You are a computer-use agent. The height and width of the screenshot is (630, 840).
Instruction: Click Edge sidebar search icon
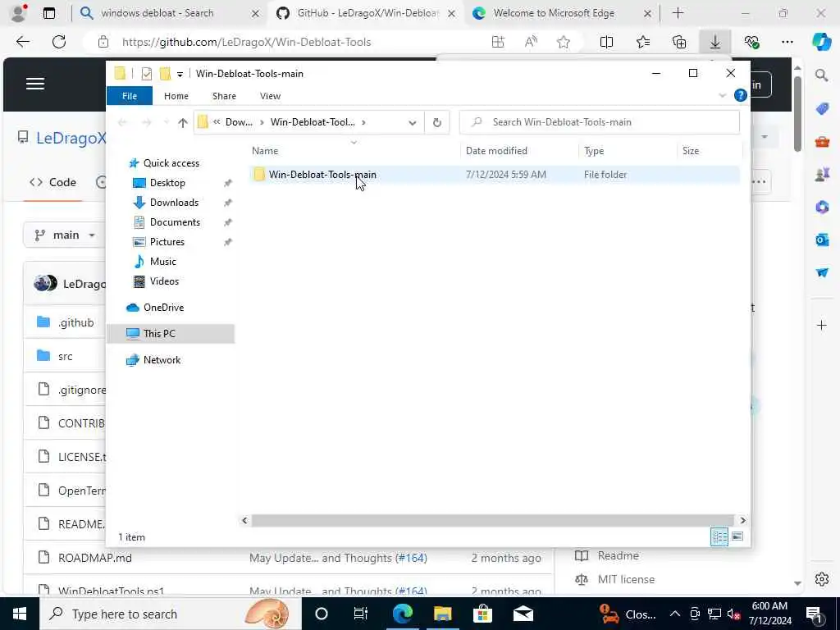(x=822, y=75)
